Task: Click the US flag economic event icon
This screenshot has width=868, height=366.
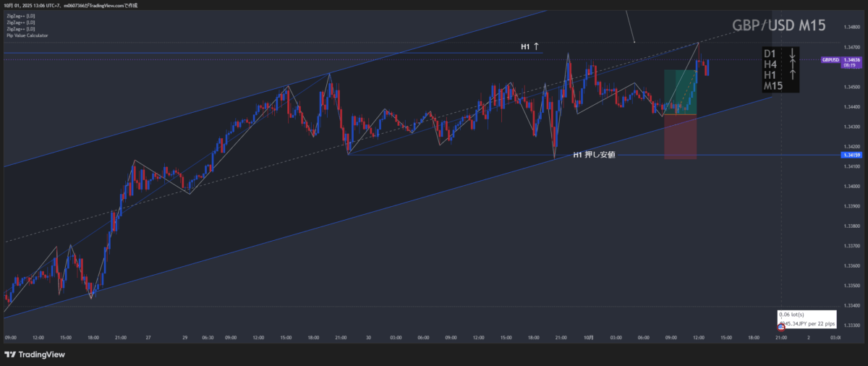Action: pos(780,328)
